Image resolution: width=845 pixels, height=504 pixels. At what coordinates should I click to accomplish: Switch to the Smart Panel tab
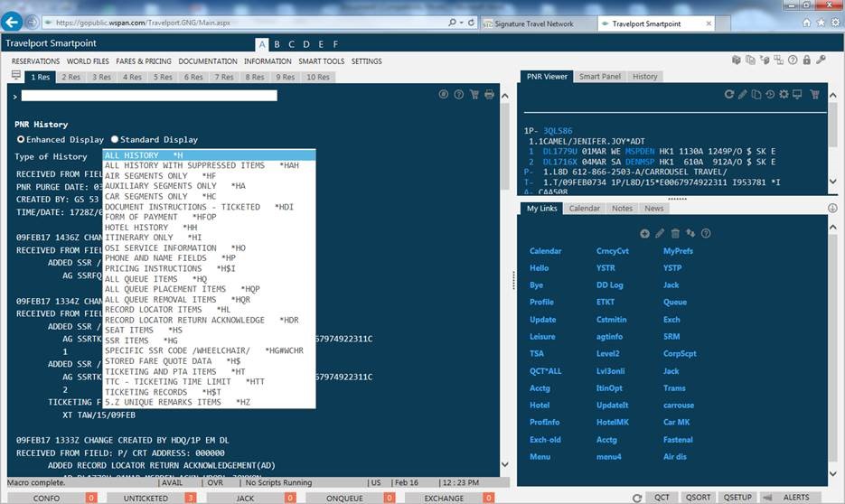coord(600,77)
